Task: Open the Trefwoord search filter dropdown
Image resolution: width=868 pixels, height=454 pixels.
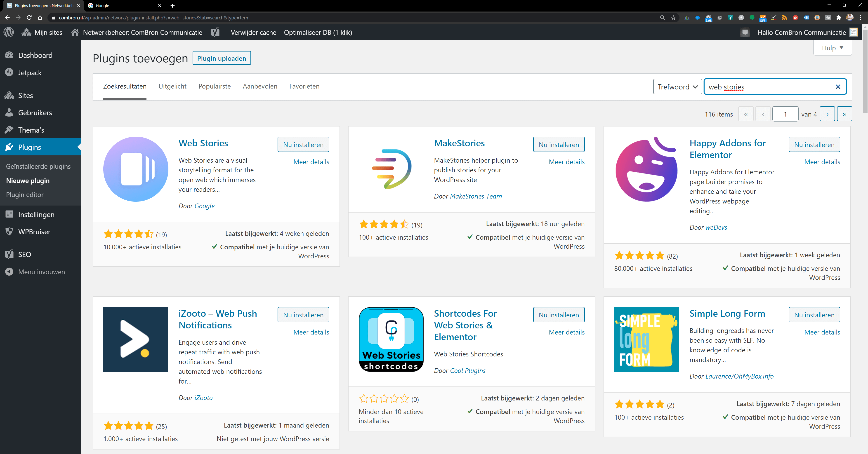Action: [x=677, y=87]
